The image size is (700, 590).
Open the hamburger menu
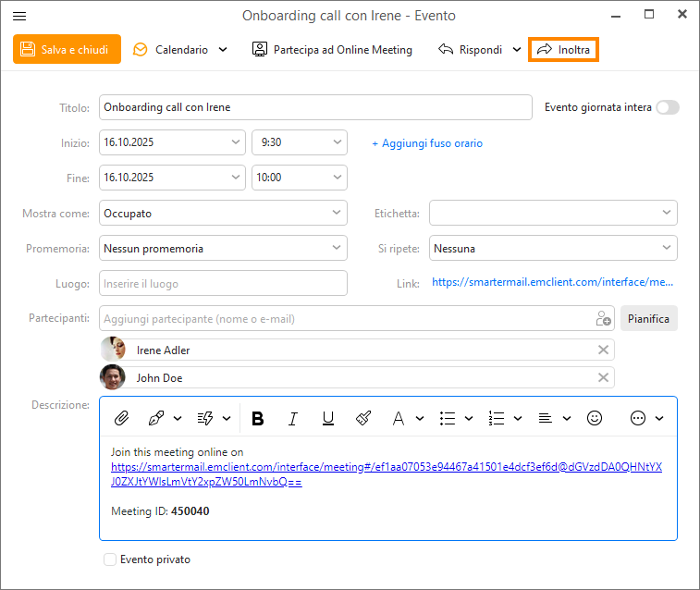tap(19, 16)
